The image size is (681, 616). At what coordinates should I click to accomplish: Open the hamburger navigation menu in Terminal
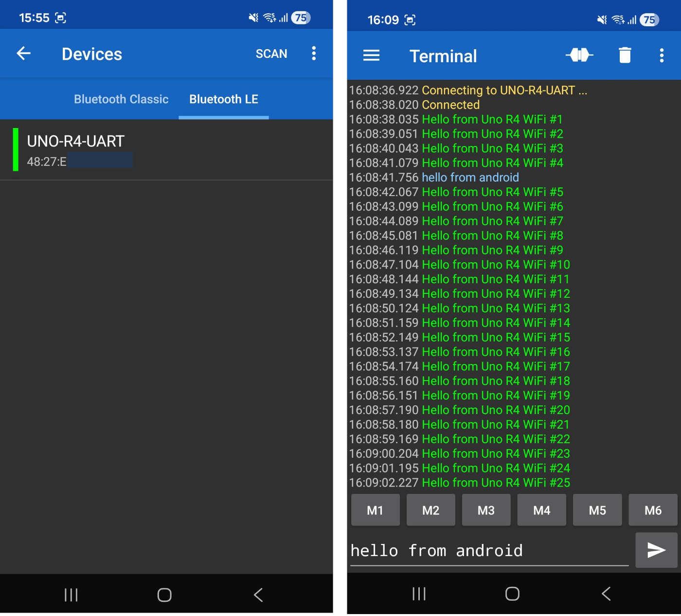click(371, 55)
